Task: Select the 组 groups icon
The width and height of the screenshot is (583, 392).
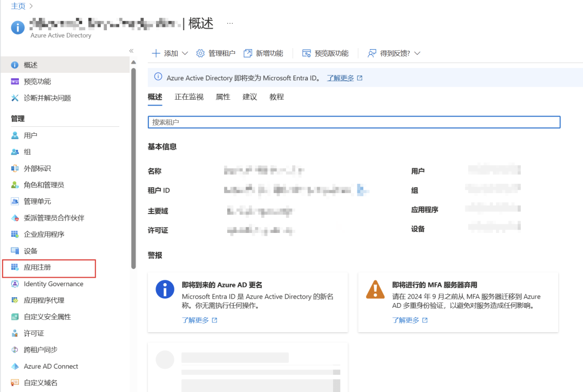Action: (15, 152)
